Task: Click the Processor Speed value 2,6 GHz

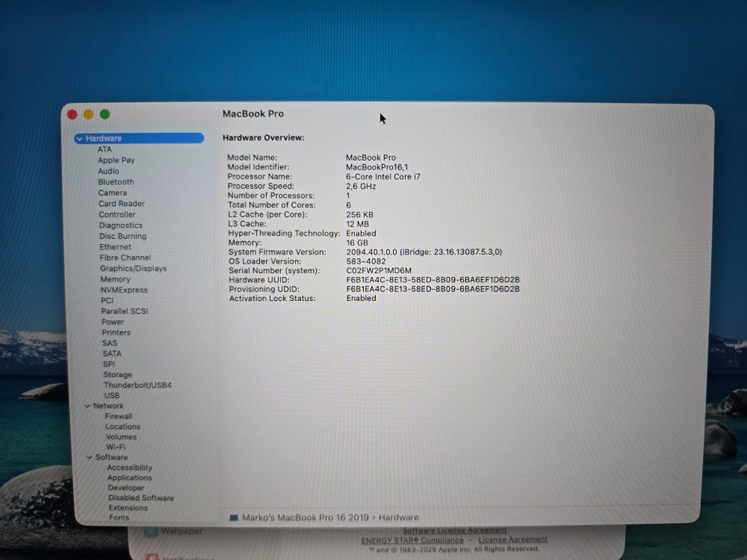Action: click(x=360, y=186)
